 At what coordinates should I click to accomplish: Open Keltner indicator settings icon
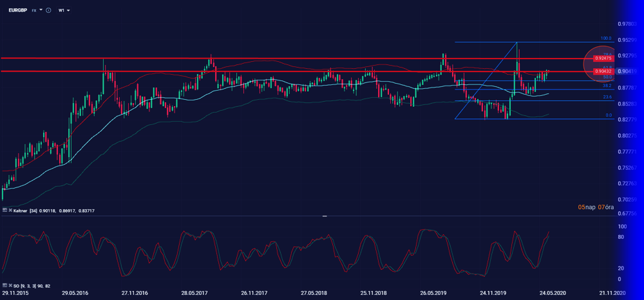5,211
